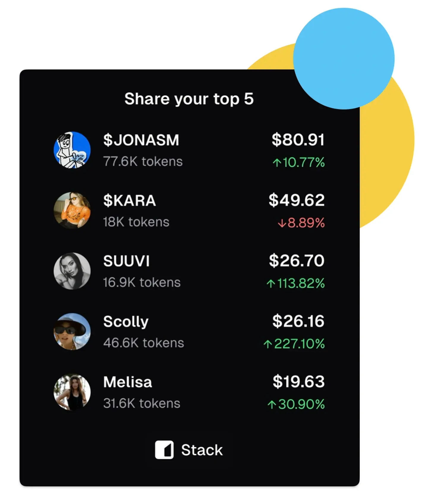Click the red down arrow beside 8.89%
Screen dimensions: 428x504
tap(281, 223)
